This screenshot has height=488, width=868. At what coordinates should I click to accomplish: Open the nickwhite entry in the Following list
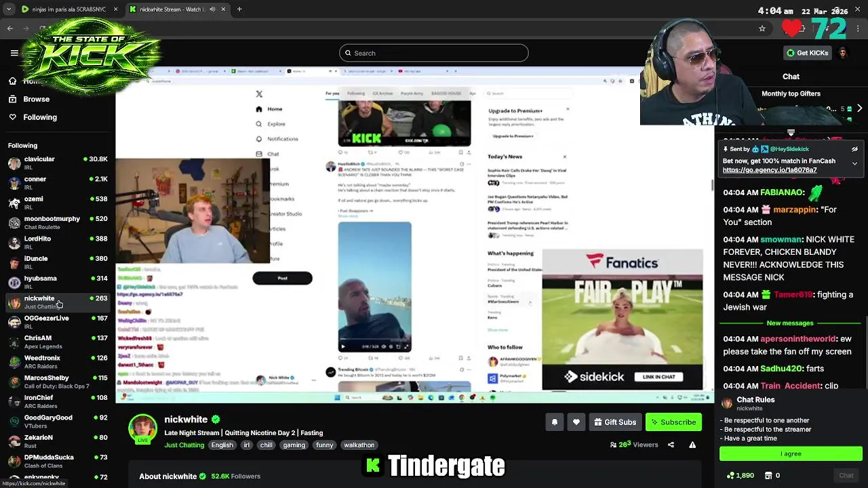[x=57, y=302]
